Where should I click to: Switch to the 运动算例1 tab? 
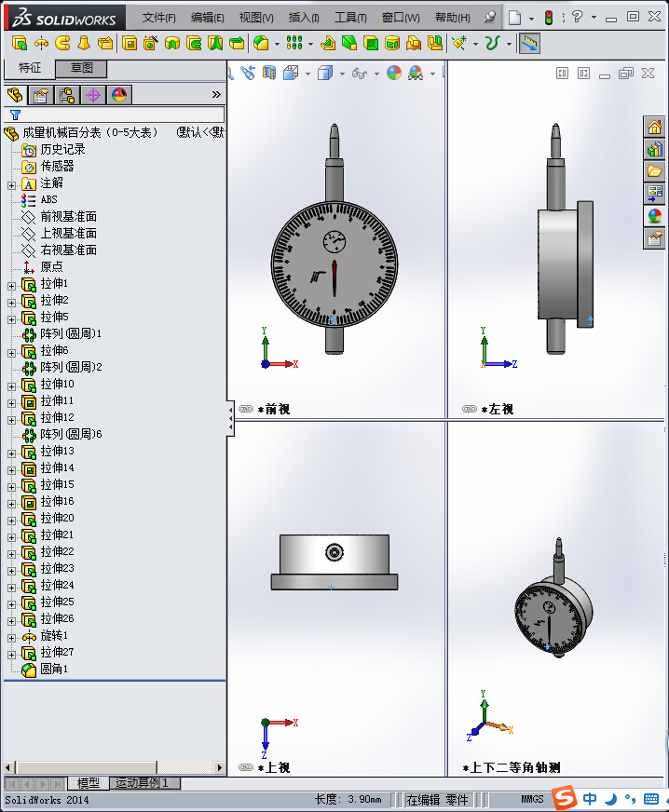point(143,782)
